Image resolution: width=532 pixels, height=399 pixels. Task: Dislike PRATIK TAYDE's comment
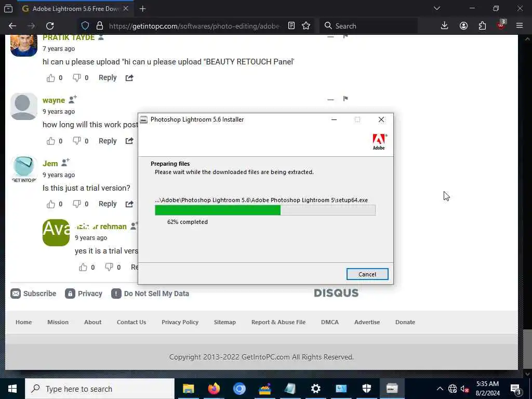77,78
